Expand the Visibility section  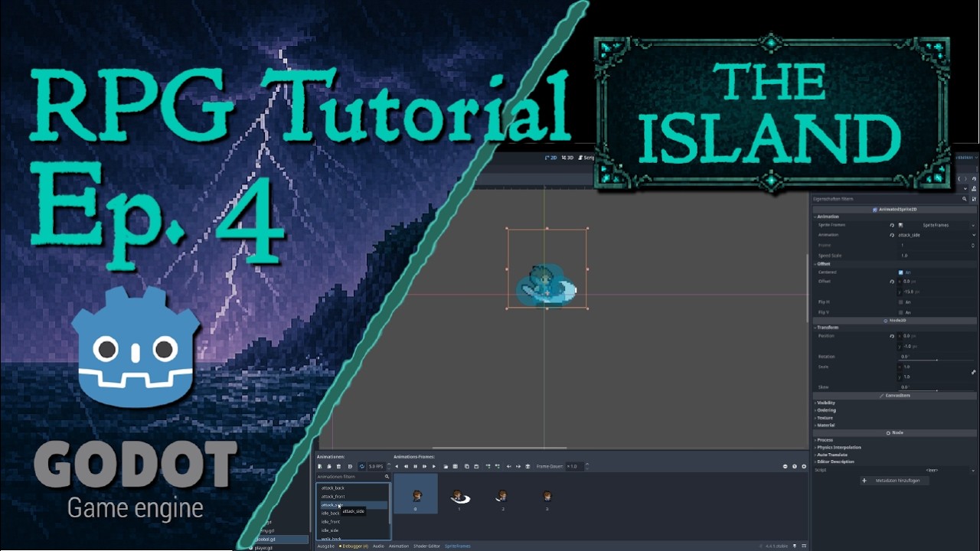coord(825,403)
